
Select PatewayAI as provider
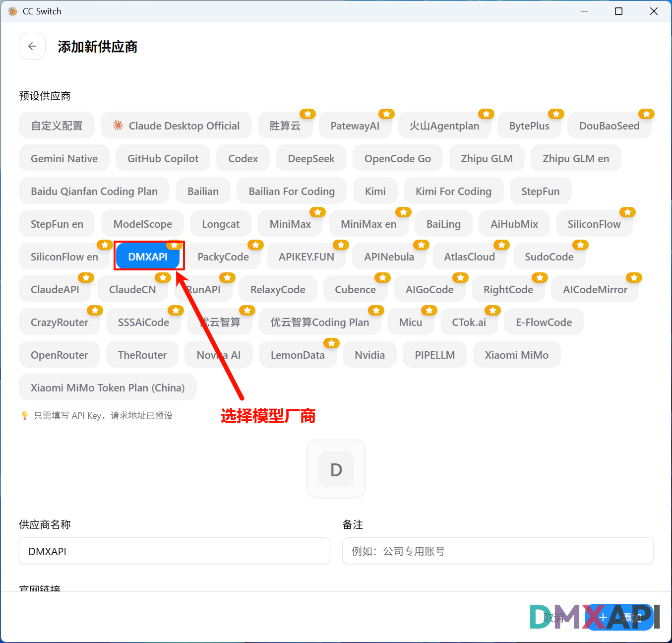[x=355, y=126]
